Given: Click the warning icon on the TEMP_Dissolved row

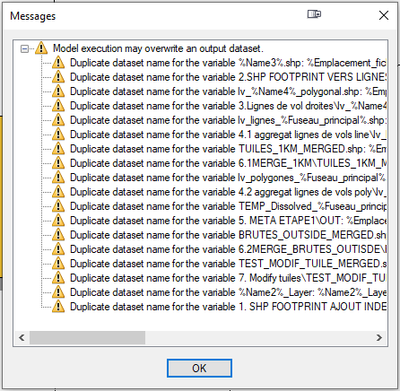Looking at the screenshot, I should tap(58, 206).
